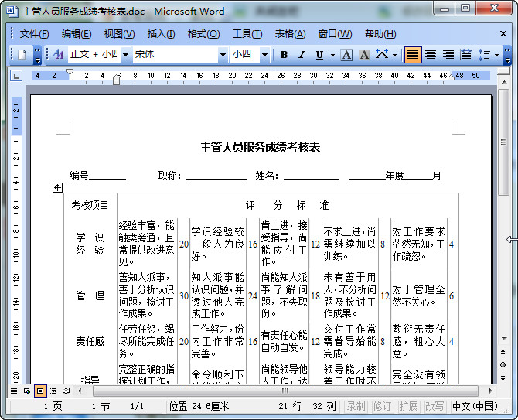Open the 格式(O) menu

(x=203, y=34)
